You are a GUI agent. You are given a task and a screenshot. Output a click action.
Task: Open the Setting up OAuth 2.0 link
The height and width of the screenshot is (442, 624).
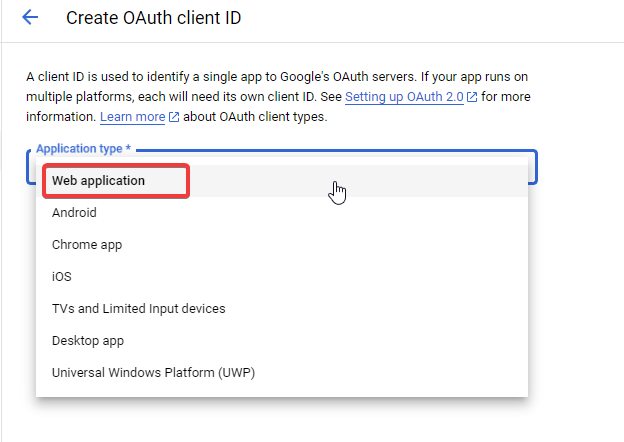404,97
